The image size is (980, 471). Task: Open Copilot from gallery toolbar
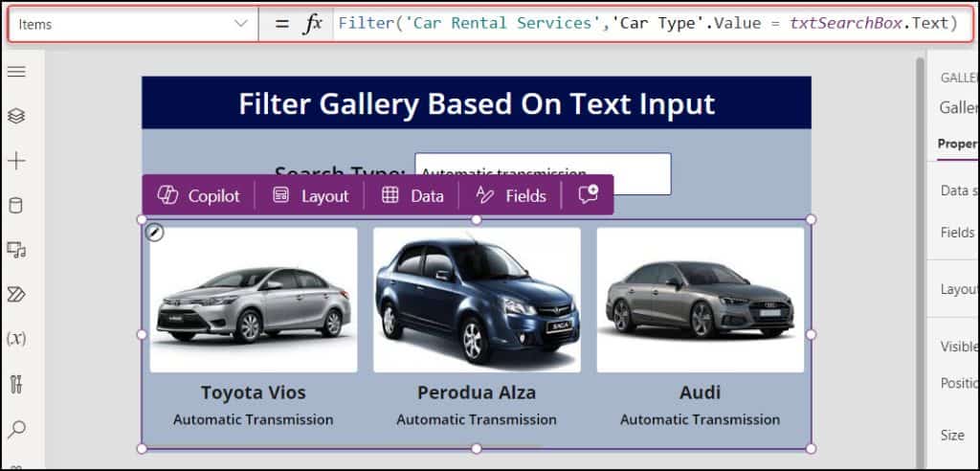tap(199, 196)
